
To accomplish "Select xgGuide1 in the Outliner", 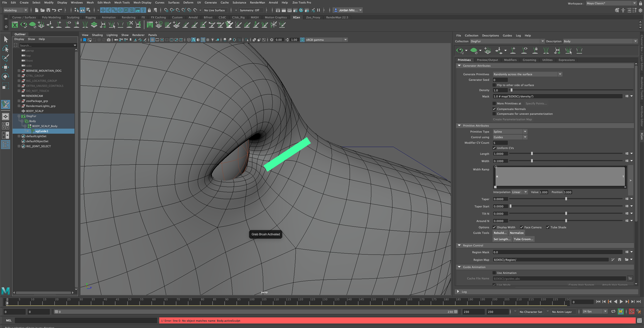I will coord(42,131).
